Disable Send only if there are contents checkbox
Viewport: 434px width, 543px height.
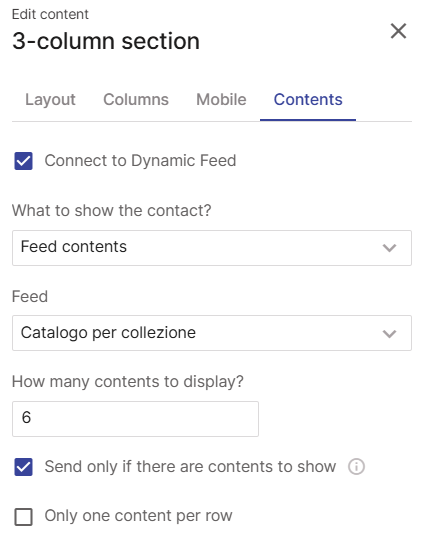[x=24, y=467]
